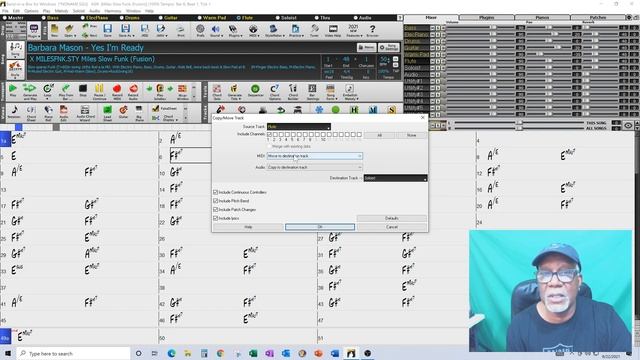Click the Generate and Play icon
This screenshot has height=360, width=640.
[x=30, y=91]
